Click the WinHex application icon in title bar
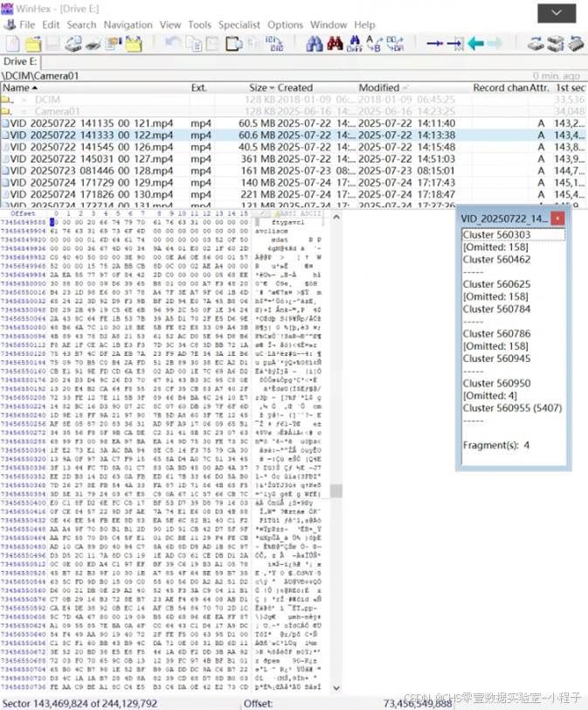The height and width of the screenshot is (710, 588). click(x=7, y=8)
